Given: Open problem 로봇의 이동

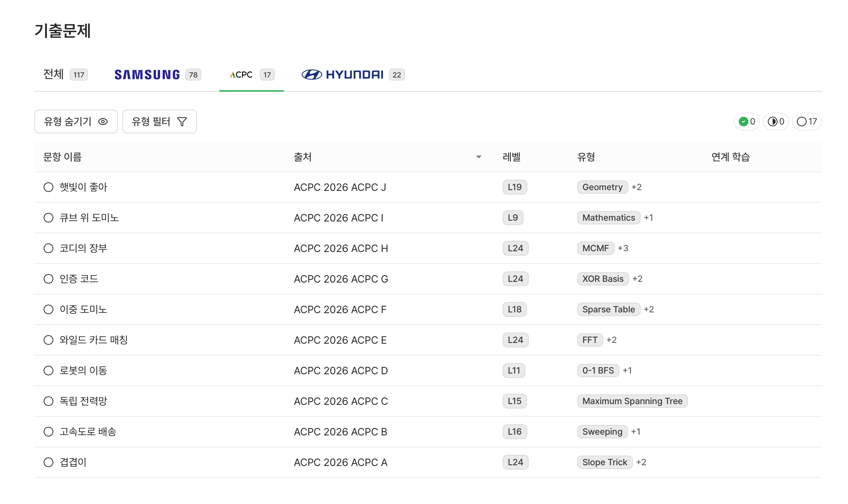Looking at the screenshot, I should 84,371.
